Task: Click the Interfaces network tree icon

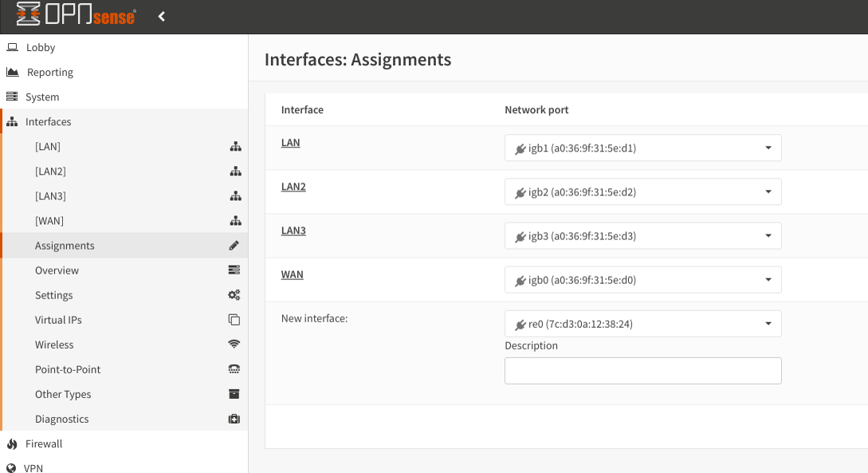Action: click(12, 121)
